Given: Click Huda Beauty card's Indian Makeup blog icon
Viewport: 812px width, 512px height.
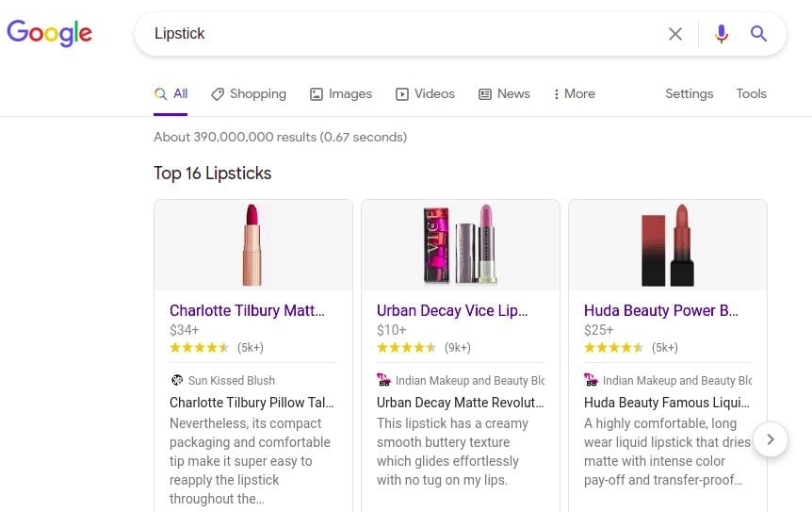Looking at the screenshot, I should click(591, 380).
